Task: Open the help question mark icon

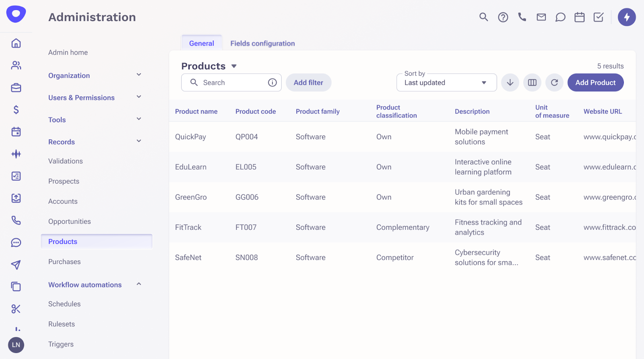Action: 503,17
